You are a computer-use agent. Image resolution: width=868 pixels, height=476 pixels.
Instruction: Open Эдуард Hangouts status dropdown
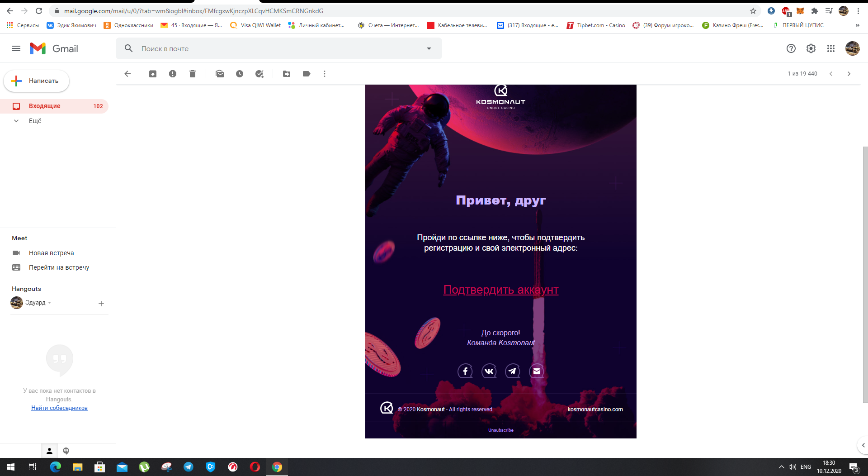point(49,303)
